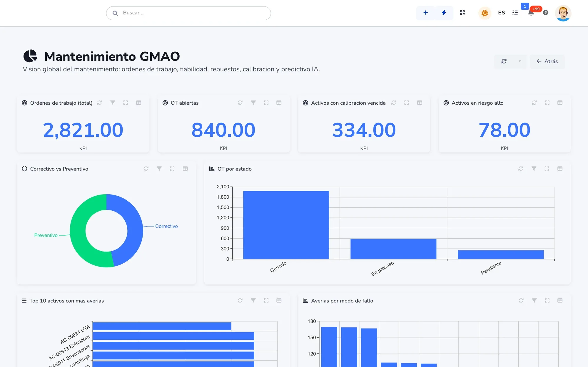Viewport: 588px width, 367px height.
Task: Show table view for OT por estado
Action: tap(560, 168)
